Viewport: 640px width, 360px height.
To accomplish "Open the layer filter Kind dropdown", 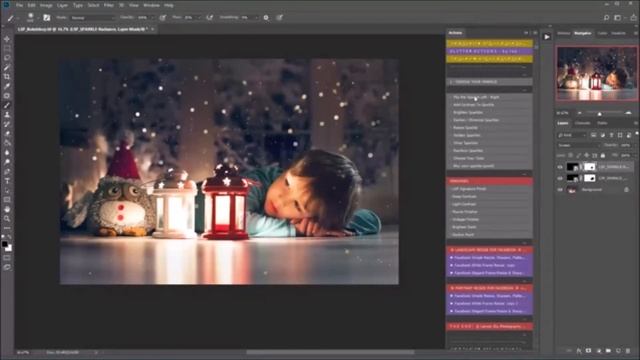I will tap(572, 135).
